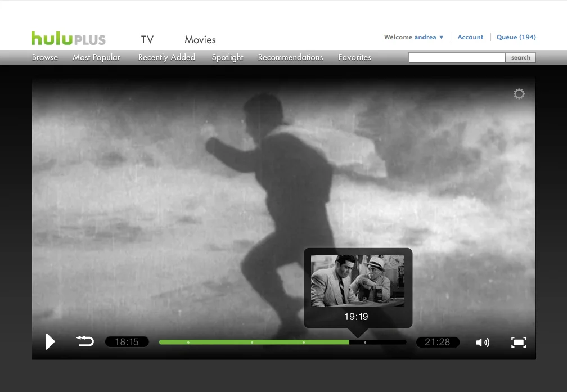This screenshot has height=392, width=567.
Task: Jump to the third ad-break dot on timeline
Action: [x=303, y=342]
